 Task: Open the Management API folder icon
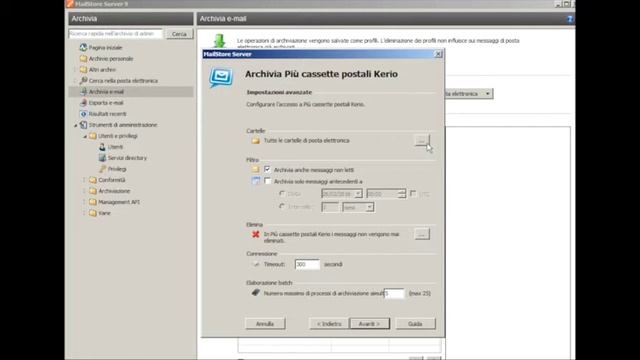[93, 202]
